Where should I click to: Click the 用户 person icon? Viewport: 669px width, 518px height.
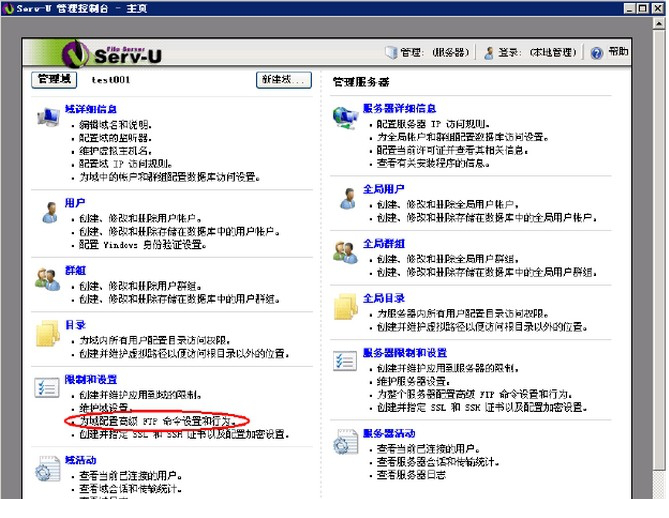click(x=50, y=212)
